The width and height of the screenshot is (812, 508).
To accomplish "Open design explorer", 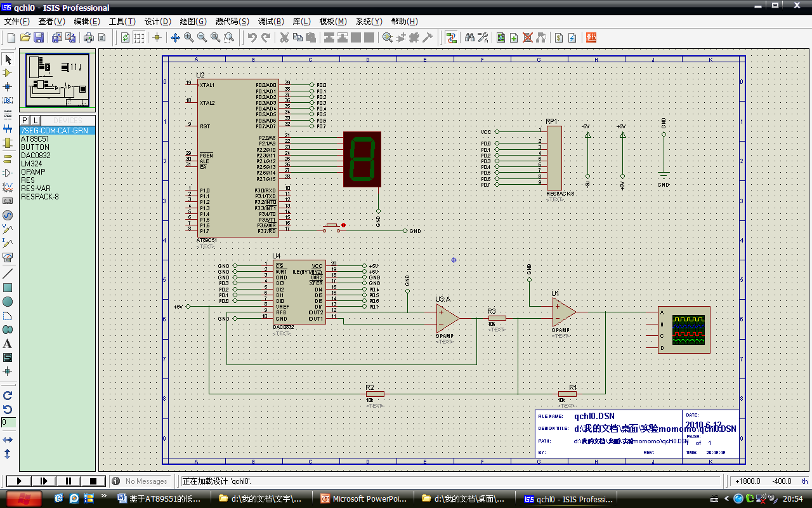I will pos(501,37).
